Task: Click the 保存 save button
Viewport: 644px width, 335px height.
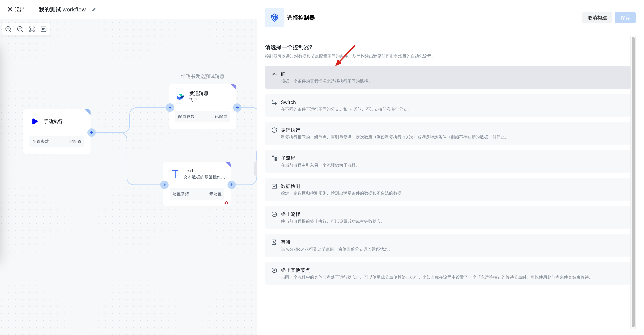Action: point(625,18)
